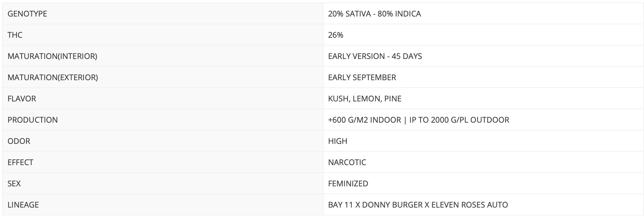Click the KUSH, LEMON, PINE value
Image resolution: width=644 pixels, height=217 pixels.
coord(365,99)
